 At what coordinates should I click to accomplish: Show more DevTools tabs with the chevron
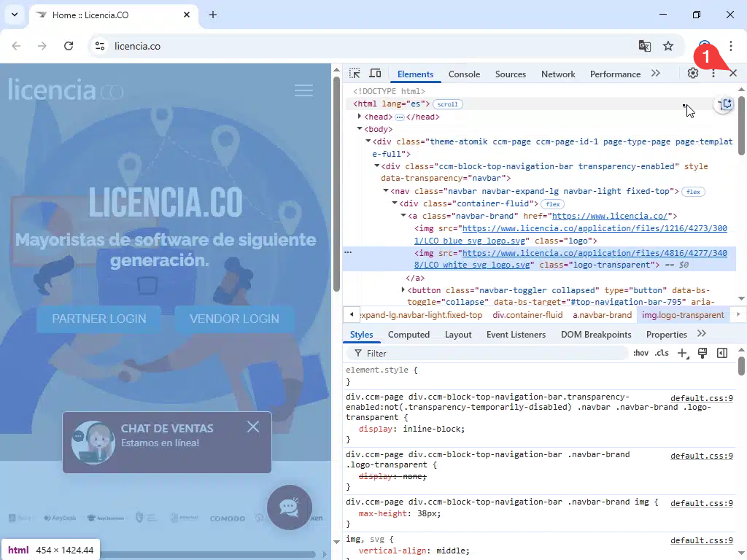click(655, 74)
